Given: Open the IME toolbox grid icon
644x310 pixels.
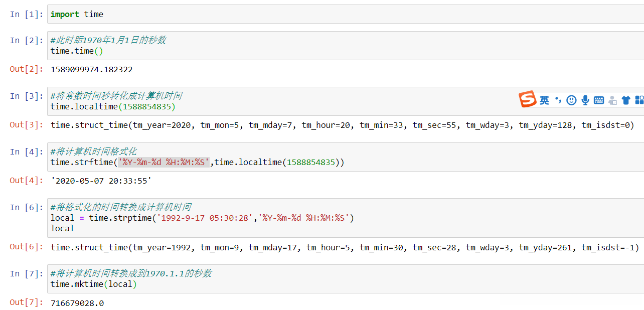Looking at the screenshot, I should 639,100.
